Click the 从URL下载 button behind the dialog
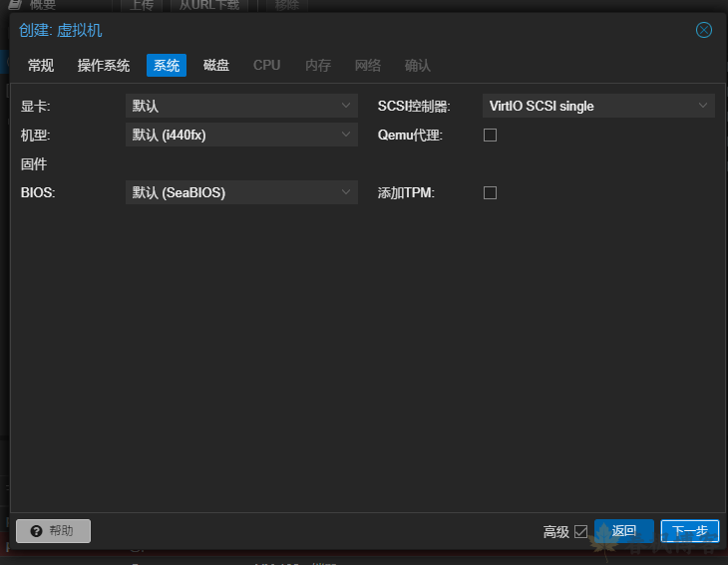The height and width of the screenshot is (565, 728). pos(208,5)
